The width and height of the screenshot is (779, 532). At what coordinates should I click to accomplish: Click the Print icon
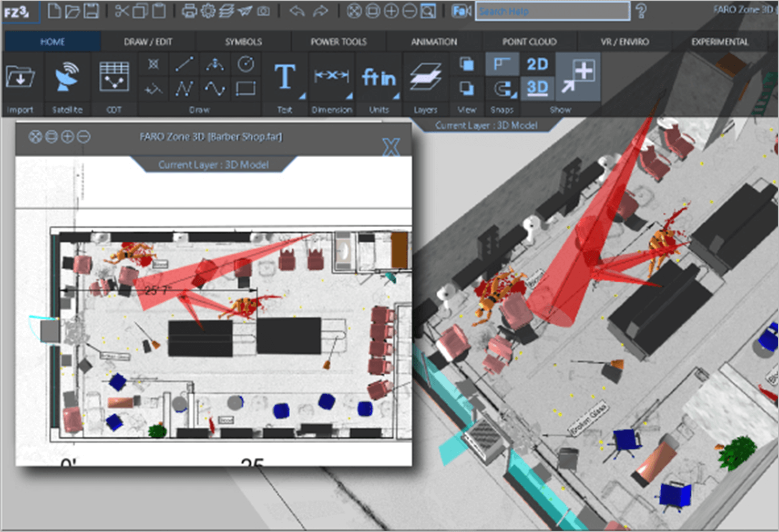[189, 11]
